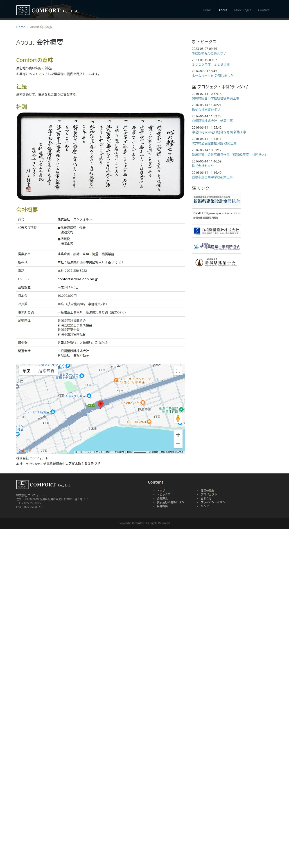Open footer link 企業理念
Image resolution: width=289 pixels, height=868 pixels.
162,498
